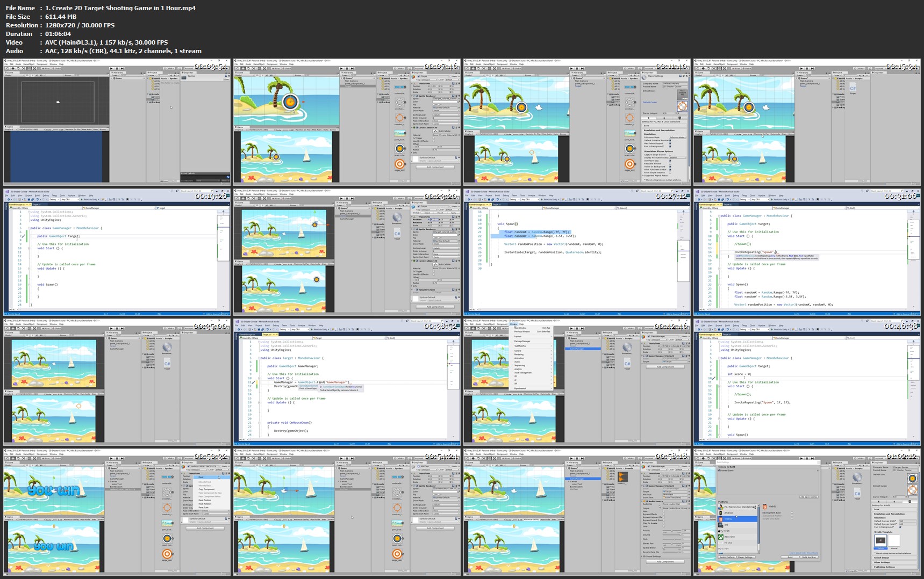Open the thumbnail frame stamped 00:54:24
The image size is (924, 579).
click(347, 512)
